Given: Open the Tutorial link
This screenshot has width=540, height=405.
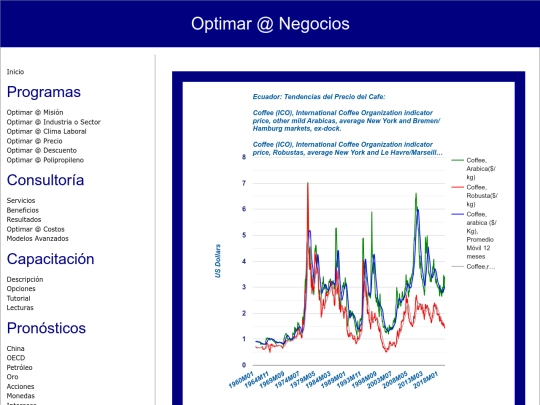Looking at the screenshot, I should click(x=19, y=298).
